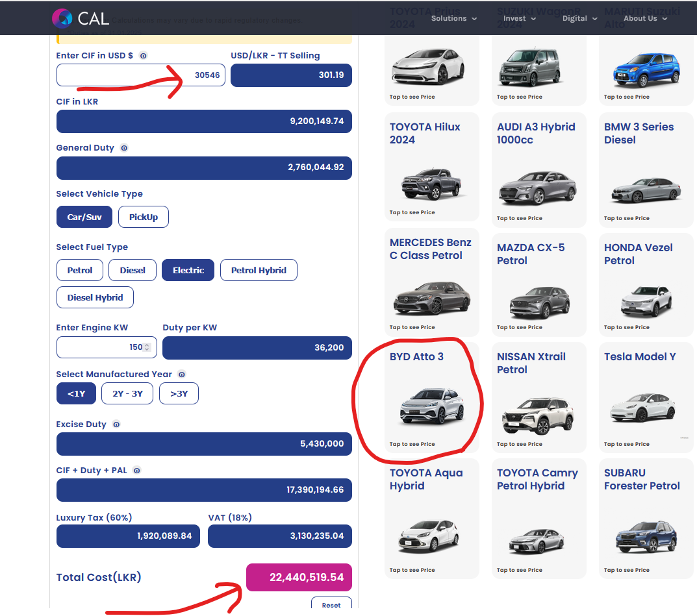Expand the Solutions menu
Viewport: 697px width, 616px height.
(x=454, y=19)
